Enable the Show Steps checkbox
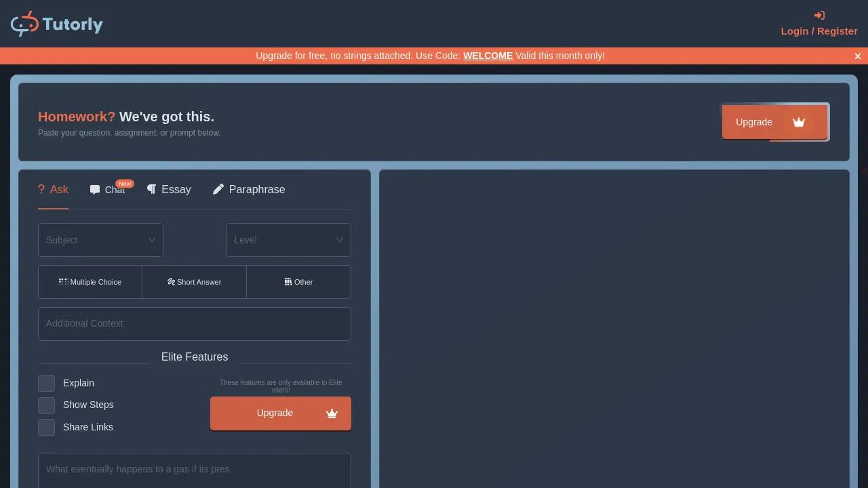This screenshot has width=868, height=488. pos(46,405)
